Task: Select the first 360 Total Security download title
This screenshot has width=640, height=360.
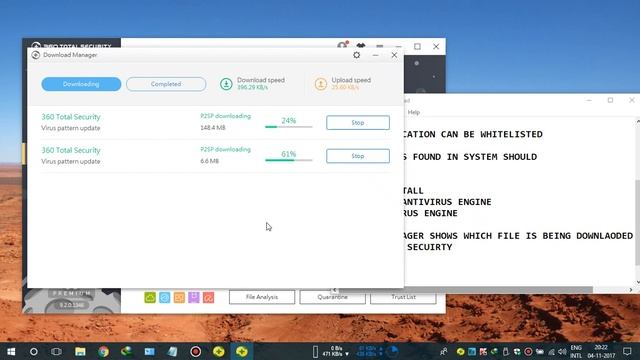Action: tap(71, 117)
